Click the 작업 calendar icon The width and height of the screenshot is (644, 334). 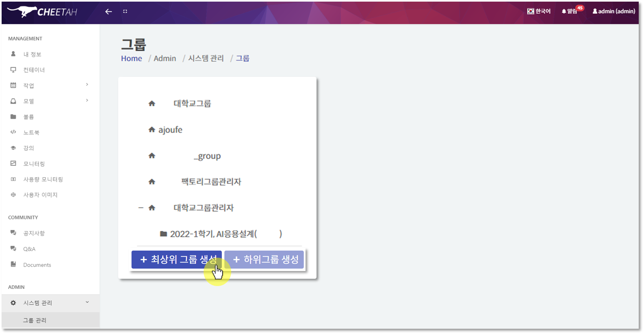point(13,85)
